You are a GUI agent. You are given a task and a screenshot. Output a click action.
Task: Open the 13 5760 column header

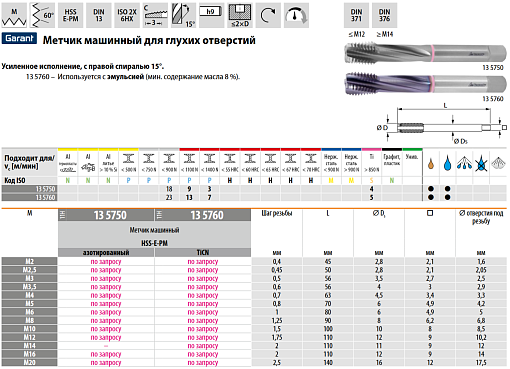click(x=203, y=215)
